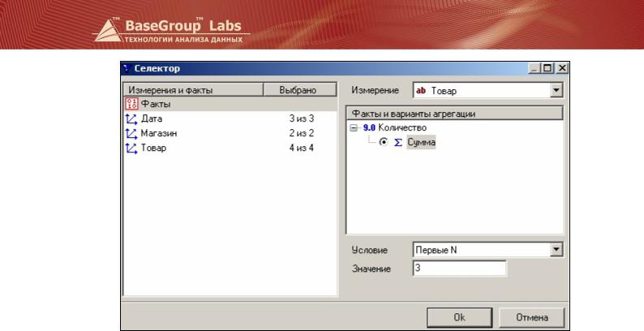The image size is (644, 331).
Task: Click the Условие label
Action: [369, 250]
